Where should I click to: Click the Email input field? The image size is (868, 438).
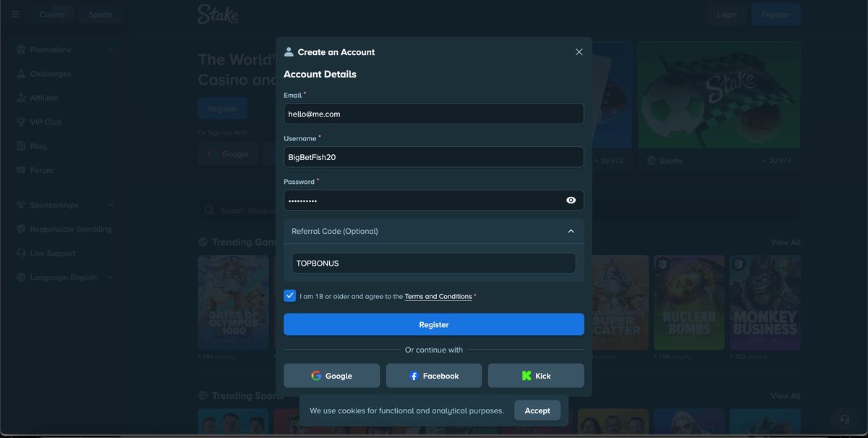tap(434, 114)
